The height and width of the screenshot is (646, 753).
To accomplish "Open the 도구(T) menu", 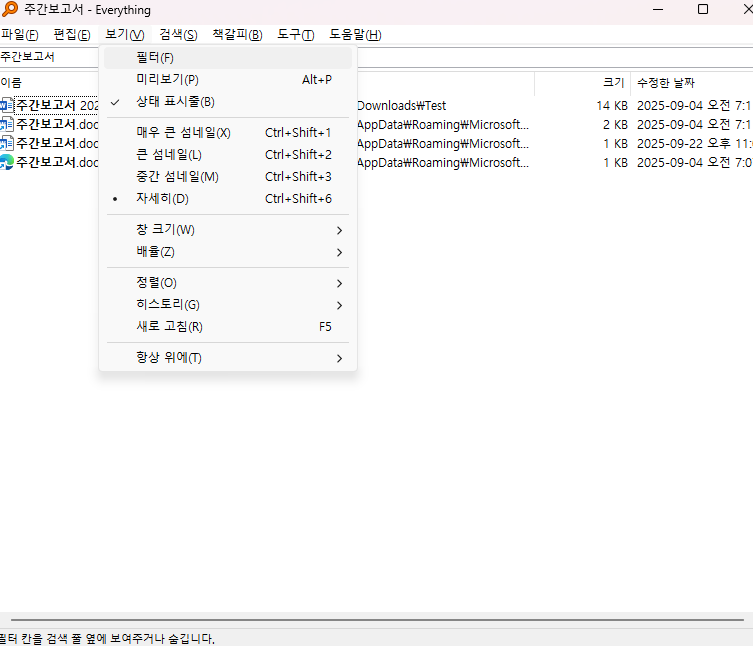I will pyautogui.click(x=296, y=35).
